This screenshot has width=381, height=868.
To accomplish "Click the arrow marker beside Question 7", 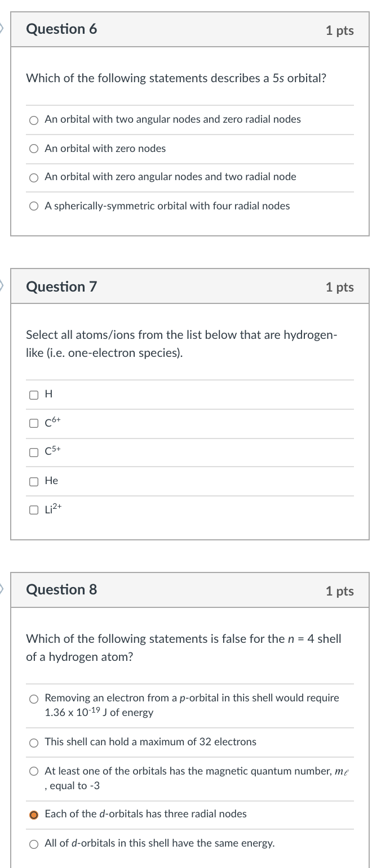I will [2, 286].
